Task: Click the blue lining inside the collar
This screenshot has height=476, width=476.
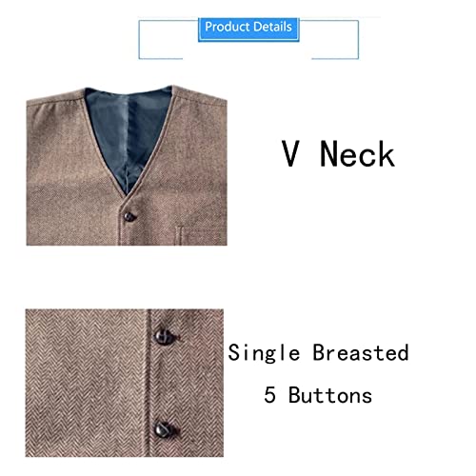Action: click(x=127, y=133)
